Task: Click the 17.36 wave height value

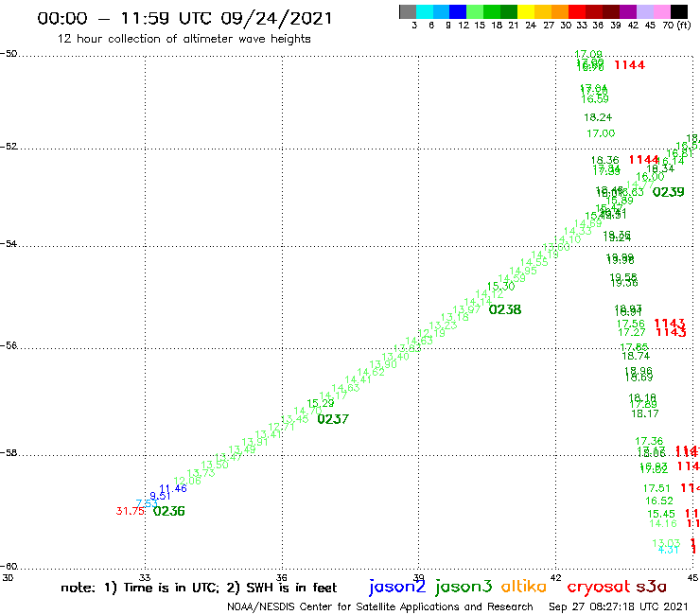Action: tap(649, 441)
